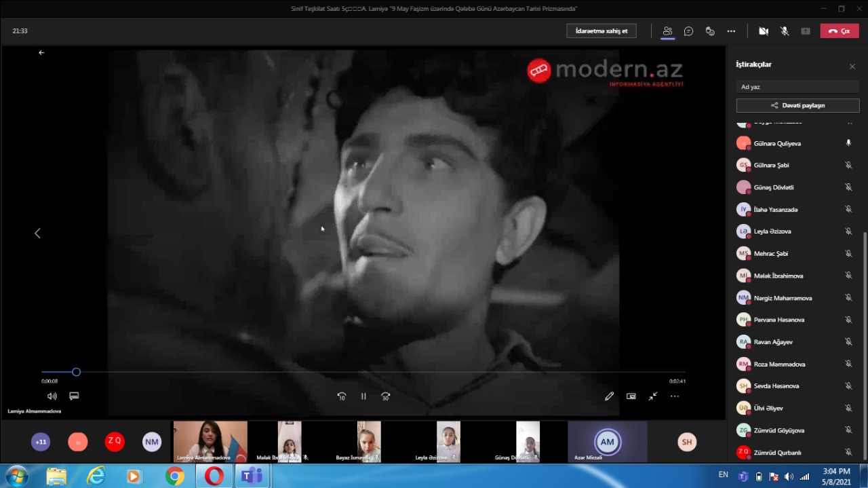Image resolution: width=868 pixels, height=488 pixels.
Task: Click the SH participant avatar in strip
Action: (x=687, y=442)
